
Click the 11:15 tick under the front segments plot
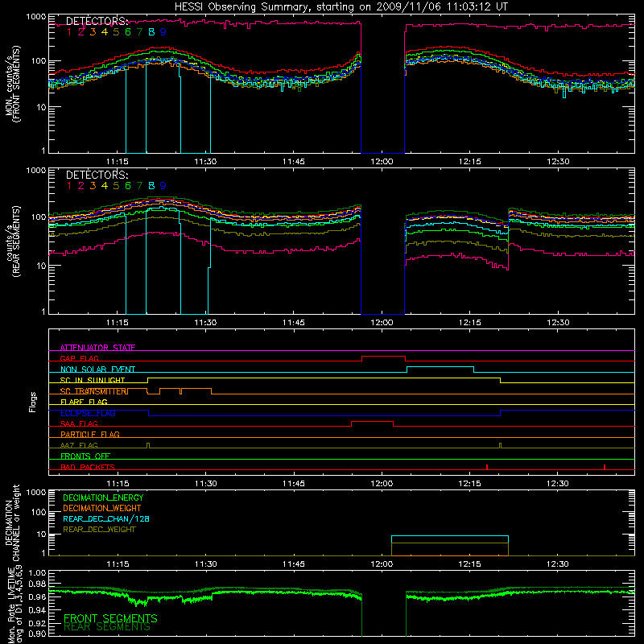tap(118, 162)
